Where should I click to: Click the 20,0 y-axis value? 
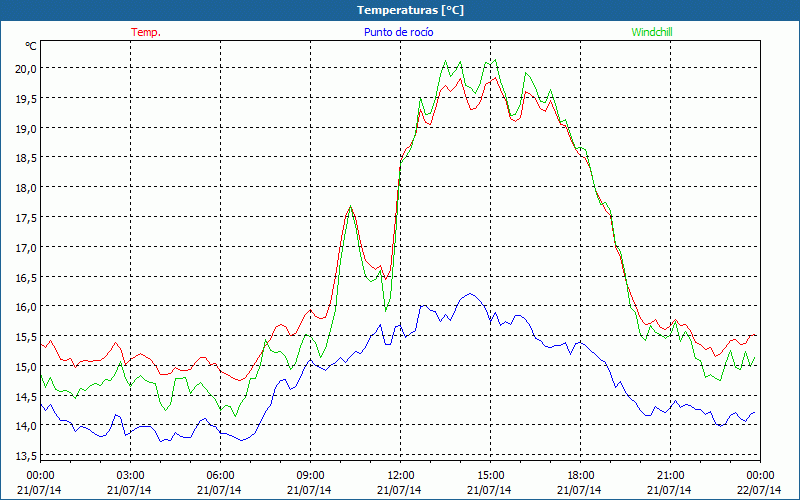click(27, 69)
